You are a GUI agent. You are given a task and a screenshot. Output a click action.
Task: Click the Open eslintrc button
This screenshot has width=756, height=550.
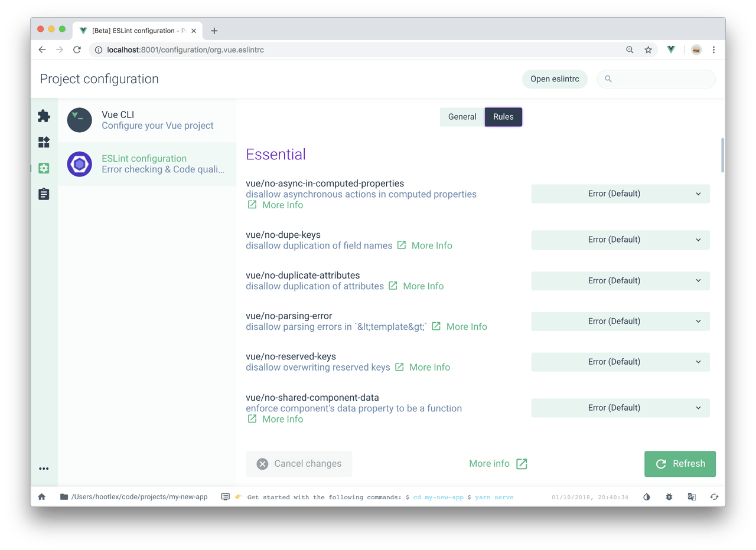(555, 79)
